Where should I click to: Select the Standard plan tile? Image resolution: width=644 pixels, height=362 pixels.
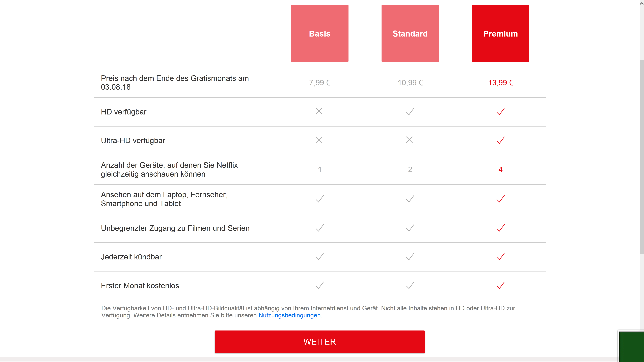(x=410, y=33)
